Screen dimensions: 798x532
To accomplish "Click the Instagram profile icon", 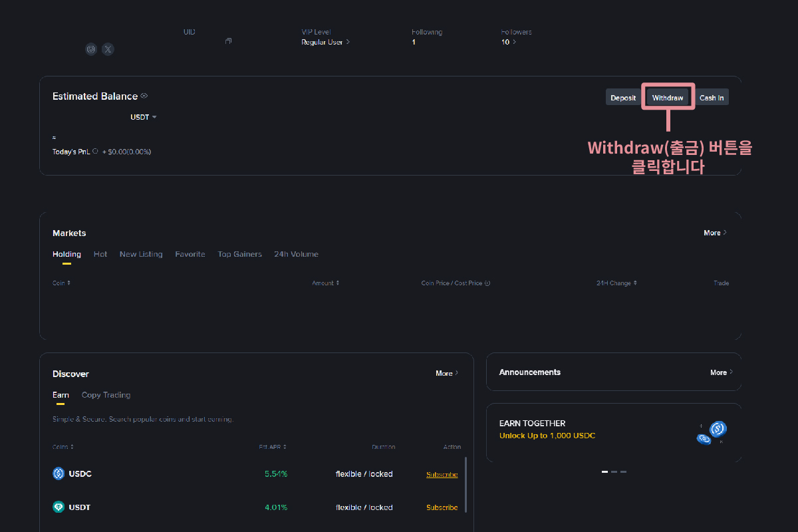I will pos(91,49).
